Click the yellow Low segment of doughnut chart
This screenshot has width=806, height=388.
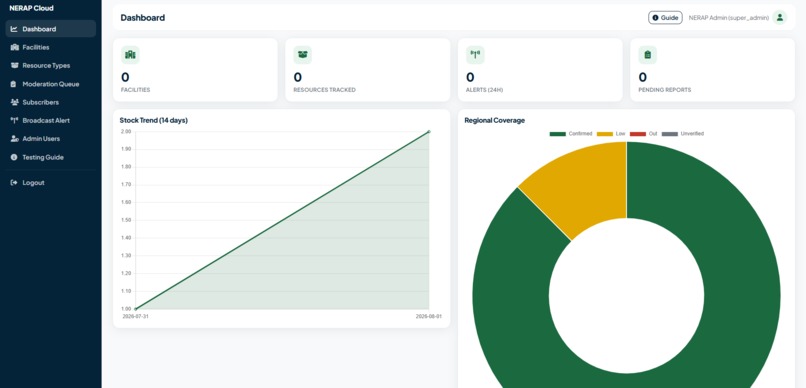581,188
